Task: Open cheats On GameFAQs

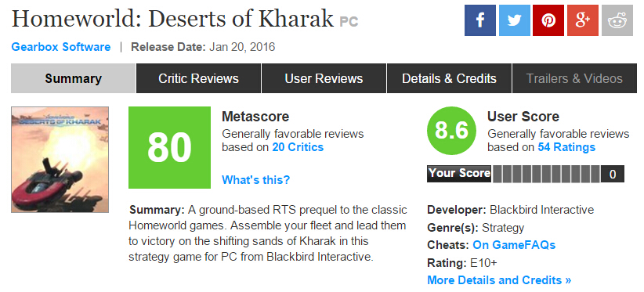Action: click(514, 245)
